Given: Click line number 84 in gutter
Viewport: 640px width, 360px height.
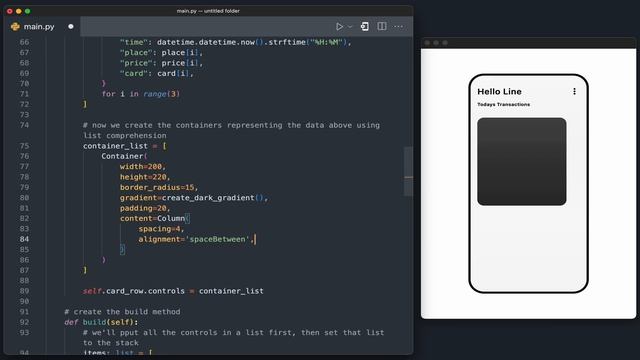Looking at the screenshot, I should (x=24, y=239).
